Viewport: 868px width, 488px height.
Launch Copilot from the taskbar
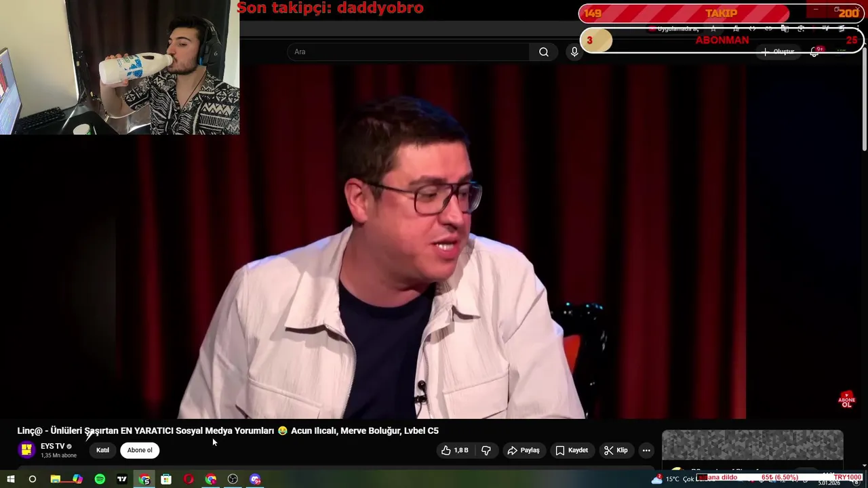click(77, 479)
